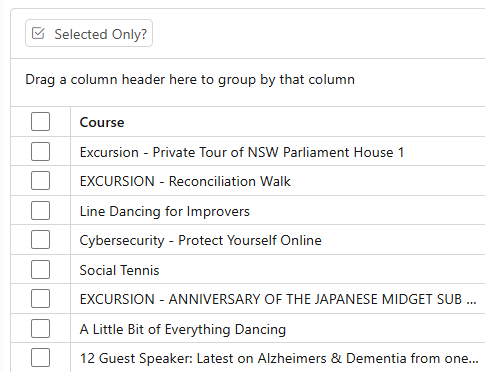485x372 pixels.
Task: Toggle the Selected Only? filter button
Action: (x=89, y=33)
